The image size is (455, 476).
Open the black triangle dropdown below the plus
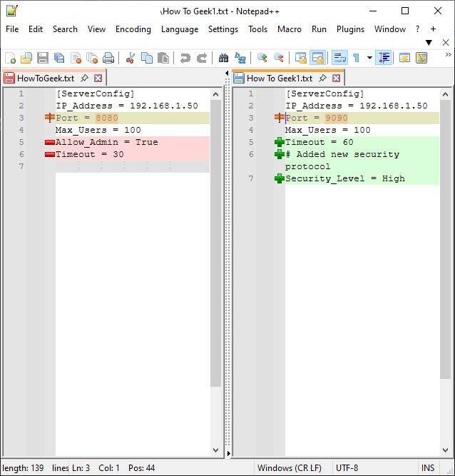429,43
